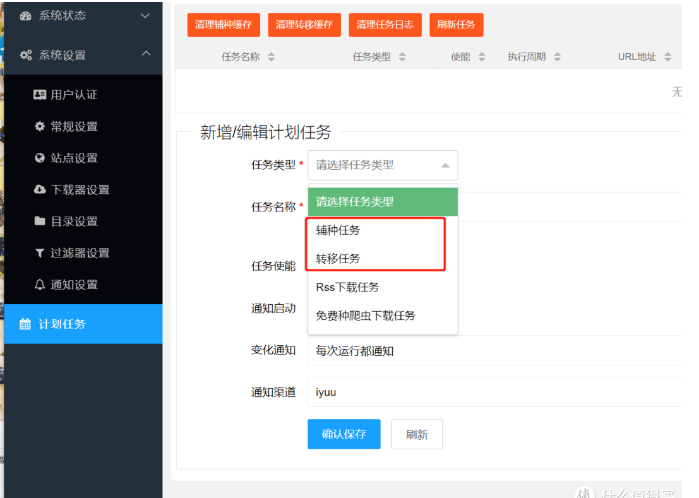
Task: Open the 通知渠道 iyuu dropdown
Action: click(x=495, y=392)
